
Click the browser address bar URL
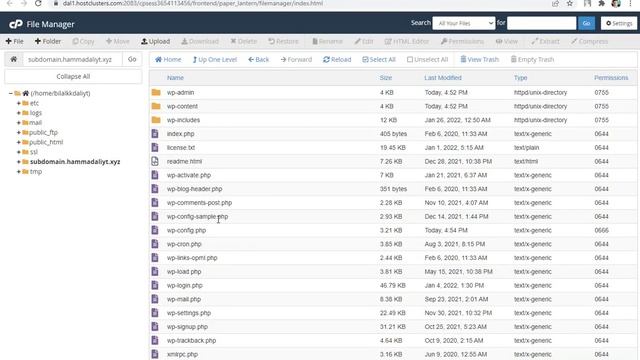click(x=193, y=3)
